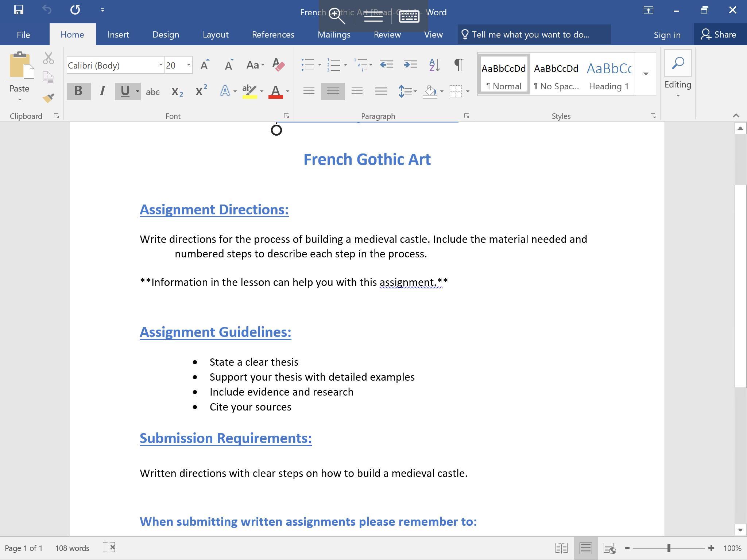The image size is (747, 560).
Task: Toggle Italic formatting
Action: pos(102,91)
